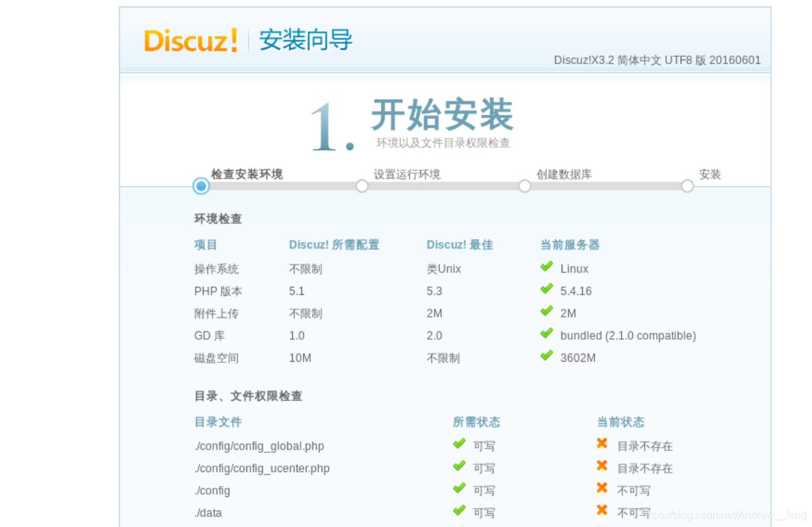Click the green check beside bundled GD
Viewport: 812px width, 527px height.
point(546,333)
